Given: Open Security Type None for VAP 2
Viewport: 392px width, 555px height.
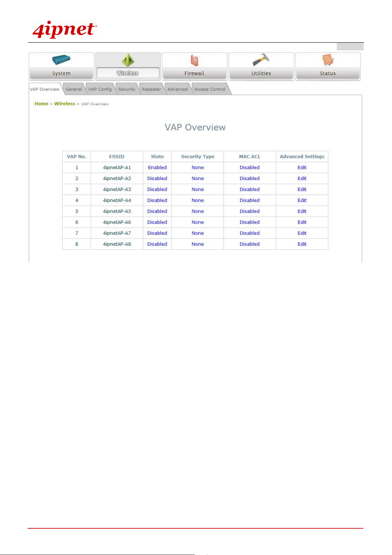Looking at the screenshot, I should point(198,179).
